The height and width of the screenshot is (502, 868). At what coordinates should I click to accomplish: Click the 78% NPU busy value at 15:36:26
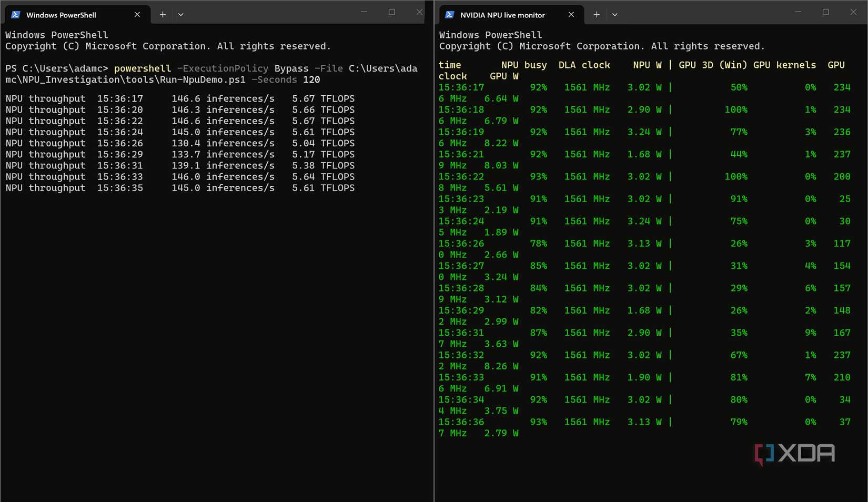(538, 244)
